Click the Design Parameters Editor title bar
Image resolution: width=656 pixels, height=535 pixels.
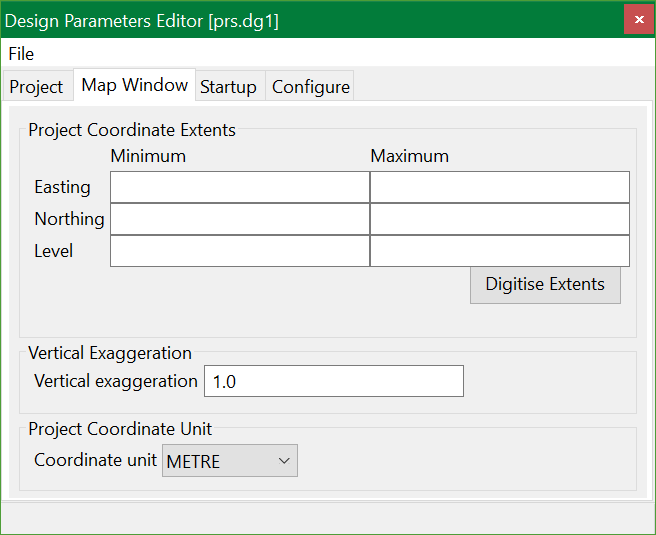(300, 20)
